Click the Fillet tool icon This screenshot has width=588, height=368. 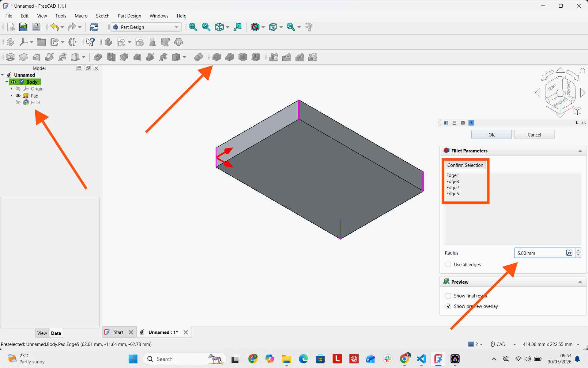coord(217,57)
